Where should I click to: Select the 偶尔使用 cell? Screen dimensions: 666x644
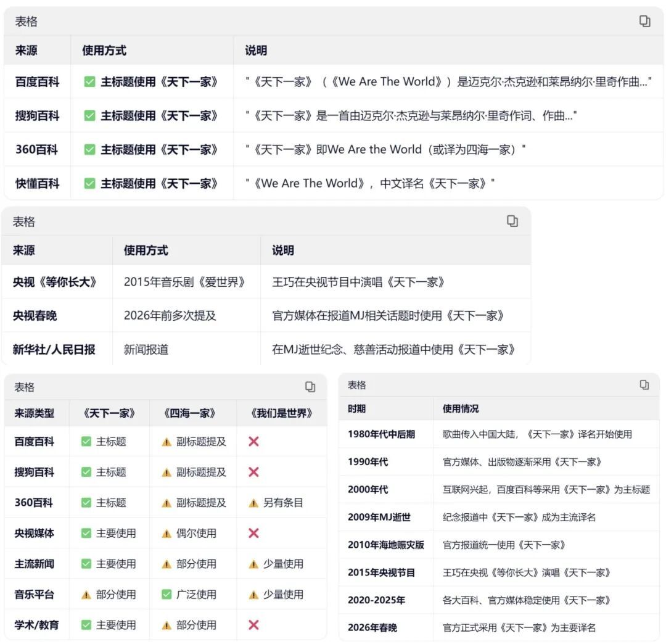click(x=196, y=533)
